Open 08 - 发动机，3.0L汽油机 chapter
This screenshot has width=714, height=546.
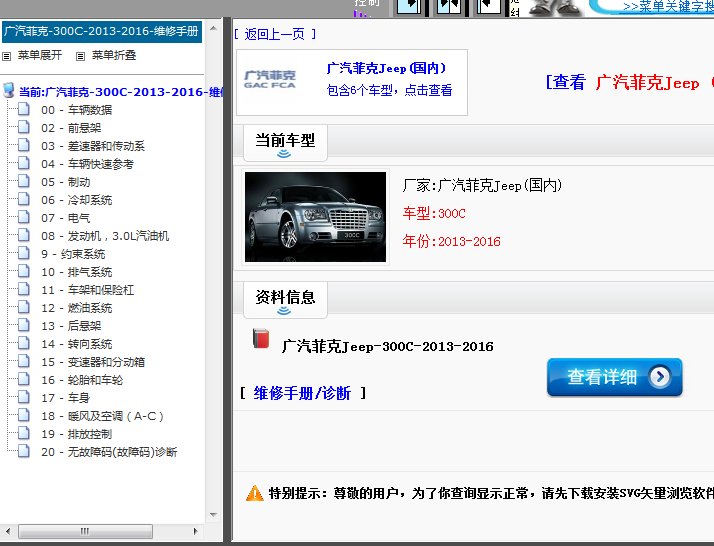click(105, 236)
